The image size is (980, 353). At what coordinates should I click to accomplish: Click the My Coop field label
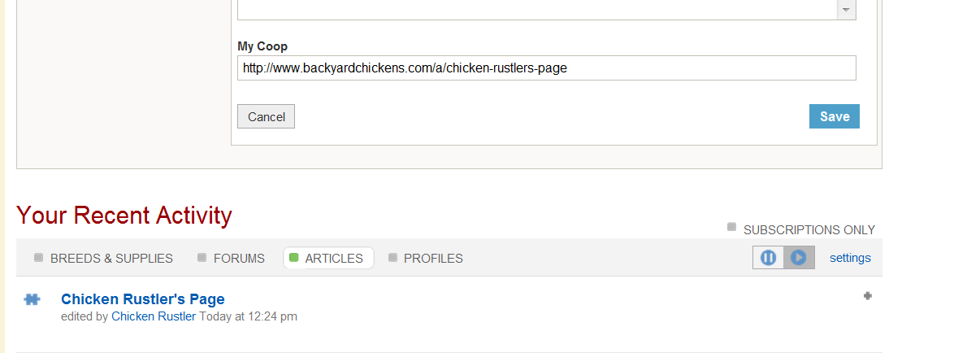tap(262, 46)
